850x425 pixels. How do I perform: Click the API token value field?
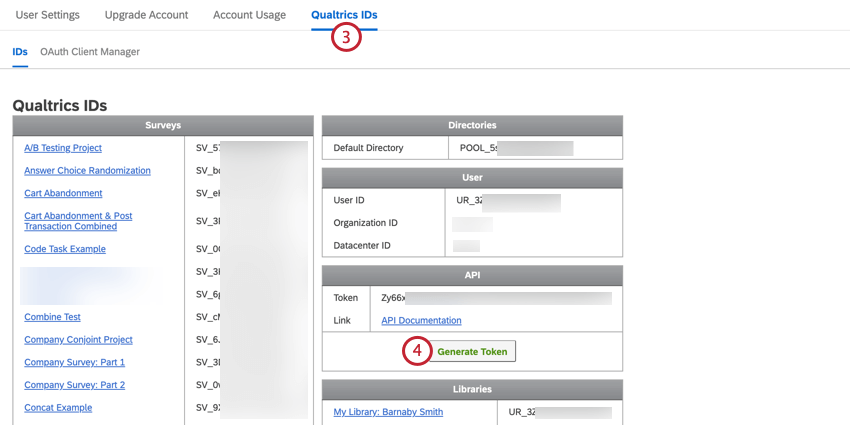point(495,298)
